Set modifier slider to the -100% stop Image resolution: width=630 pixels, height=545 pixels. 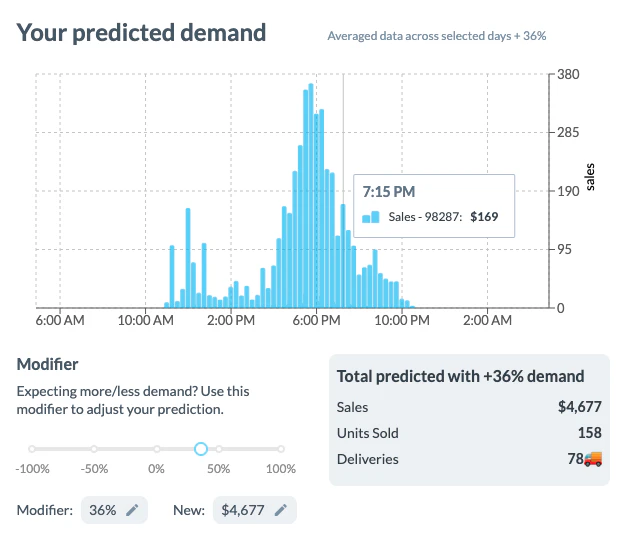(x=32, y=449)
